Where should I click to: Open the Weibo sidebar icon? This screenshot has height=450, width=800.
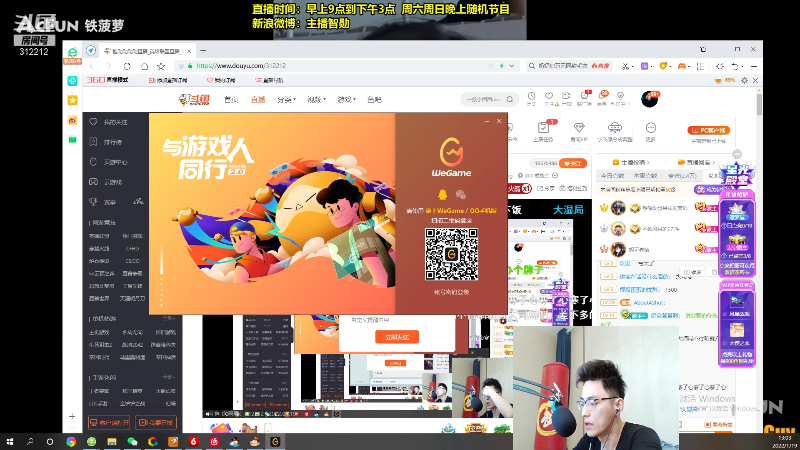[x=72, y=120]
